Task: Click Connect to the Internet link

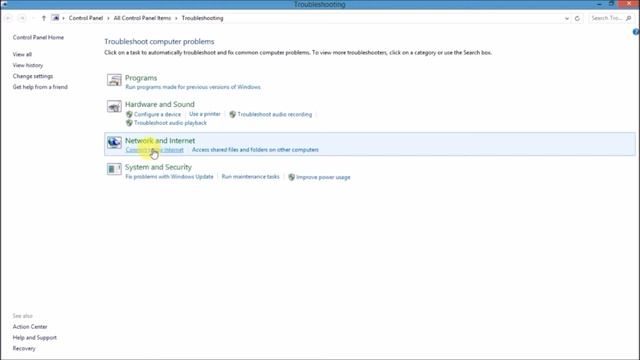Action: (x=154, y=150)
